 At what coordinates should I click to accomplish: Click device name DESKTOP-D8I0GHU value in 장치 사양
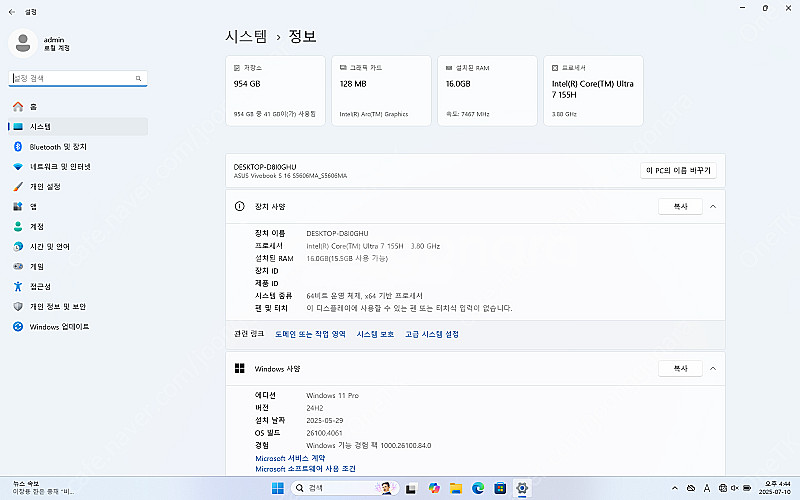337,234
